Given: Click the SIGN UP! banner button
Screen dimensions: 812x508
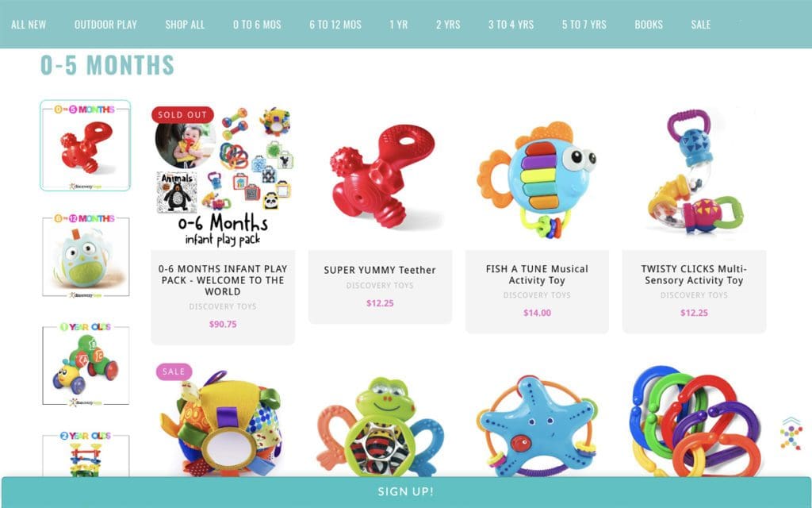Looking at the screenshot, I should pos(406,492).
